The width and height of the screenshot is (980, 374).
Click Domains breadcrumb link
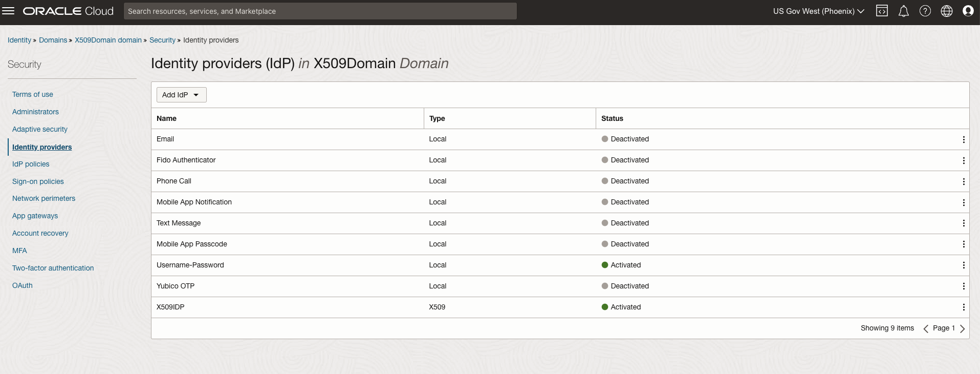tap(53, 40)
